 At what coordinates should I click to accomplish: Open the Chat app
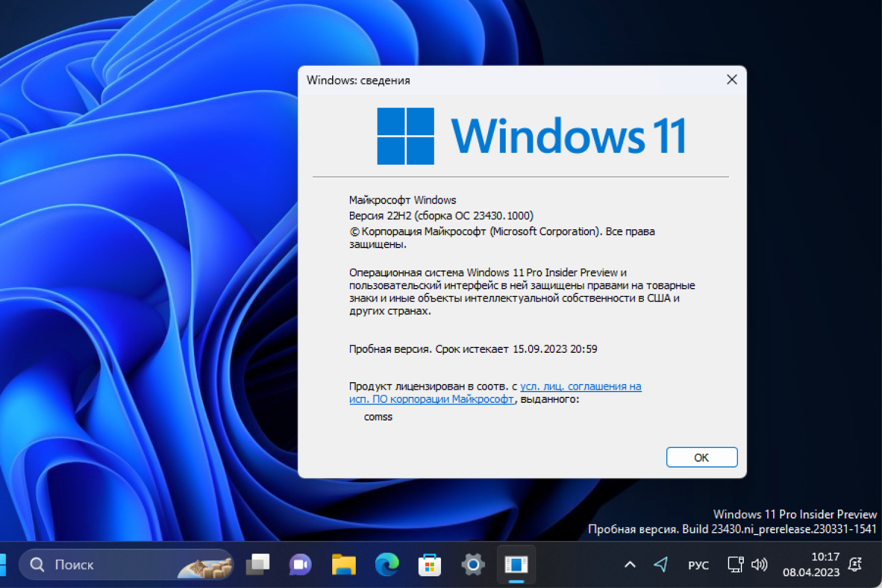pos(299,564)
